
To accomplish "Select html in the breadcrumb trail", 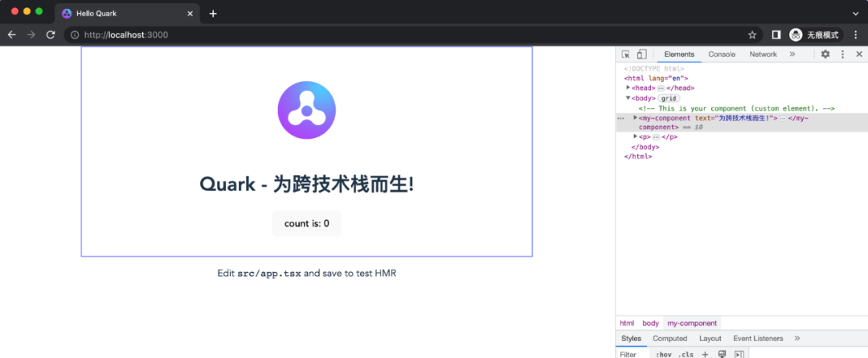I will 627,323.
